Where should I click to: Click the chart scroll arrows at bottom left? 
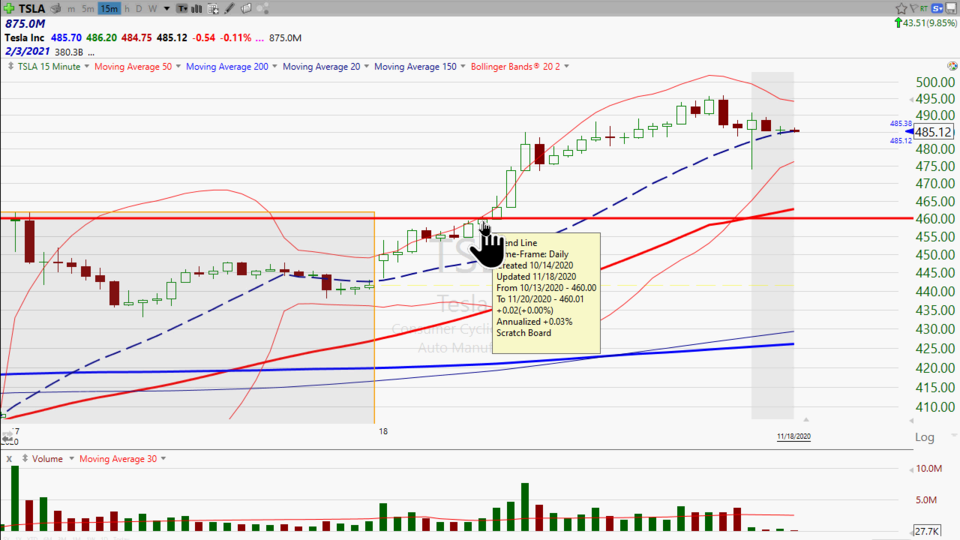click(x=7, y=438)
